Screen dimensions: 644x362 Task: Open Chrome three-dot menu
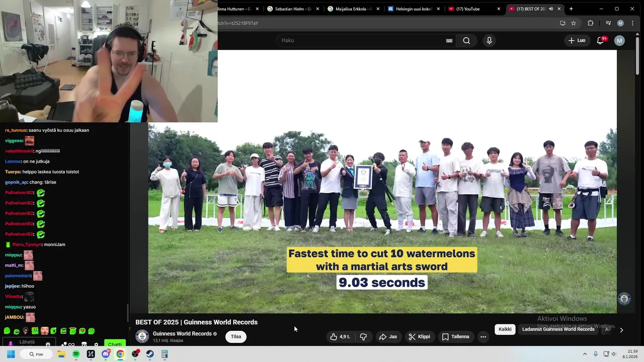632,23
